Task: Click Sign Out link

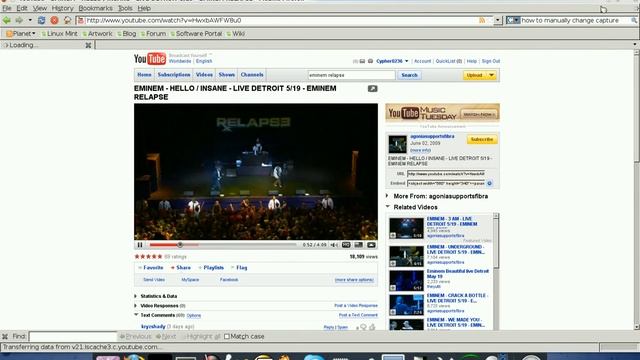Action: tap(491, 61)
